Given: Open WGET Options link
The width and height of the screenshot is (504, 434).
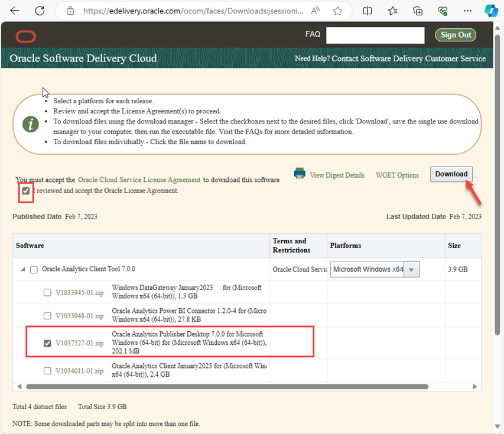Looking at the screenshot, I should tap(397, 175).
